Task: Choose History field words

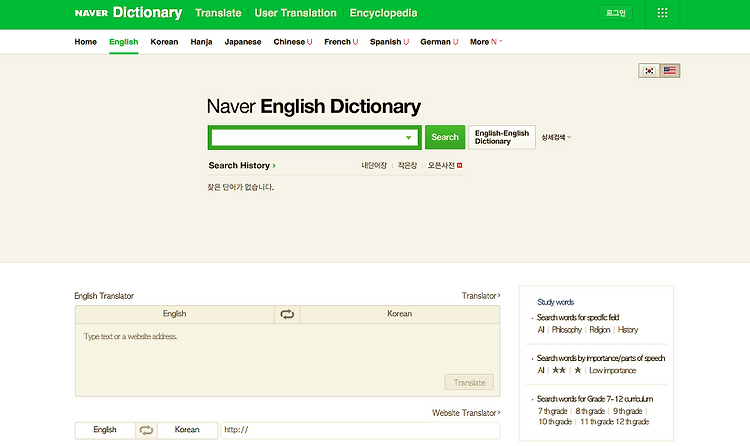Action: 628,330
